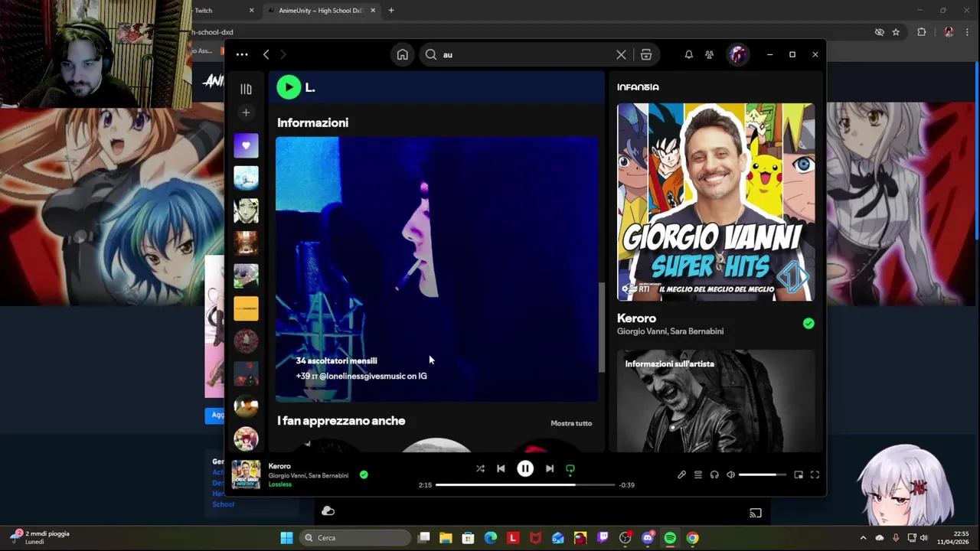Click now-playing album thumbnail in player bar

[246, 474]
